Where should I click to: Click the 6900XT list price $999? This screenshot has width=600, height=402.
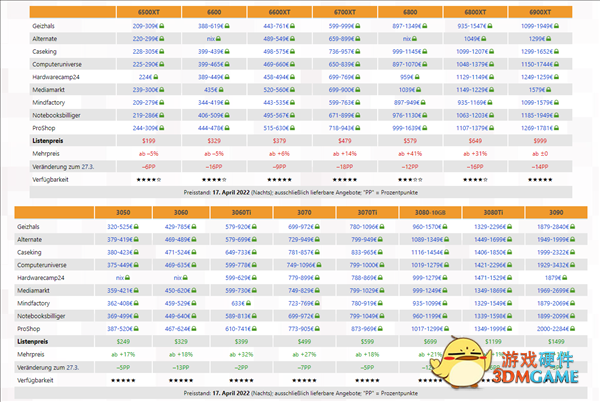[x=540, y=141]
